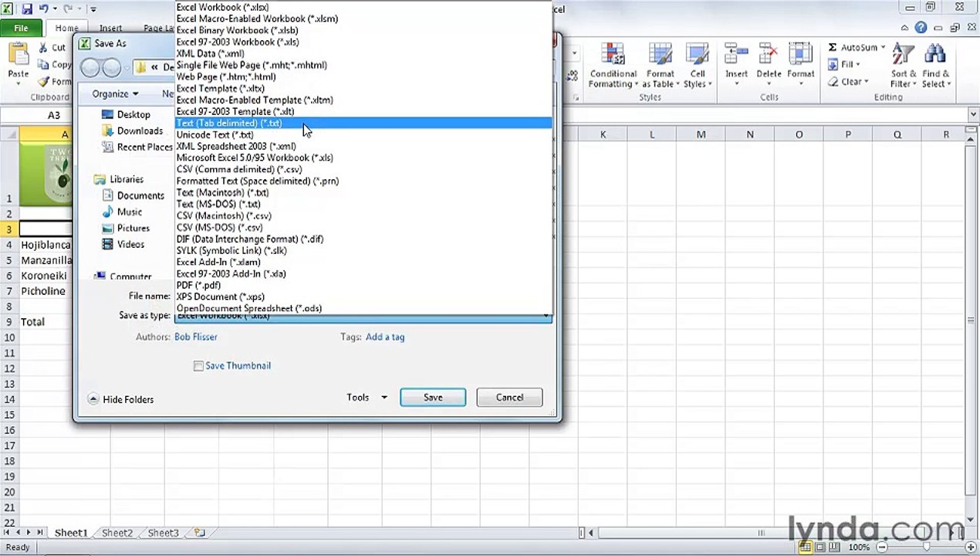Click the Clear eraser icon
The image size is (980, 556).
coord(833,82)
